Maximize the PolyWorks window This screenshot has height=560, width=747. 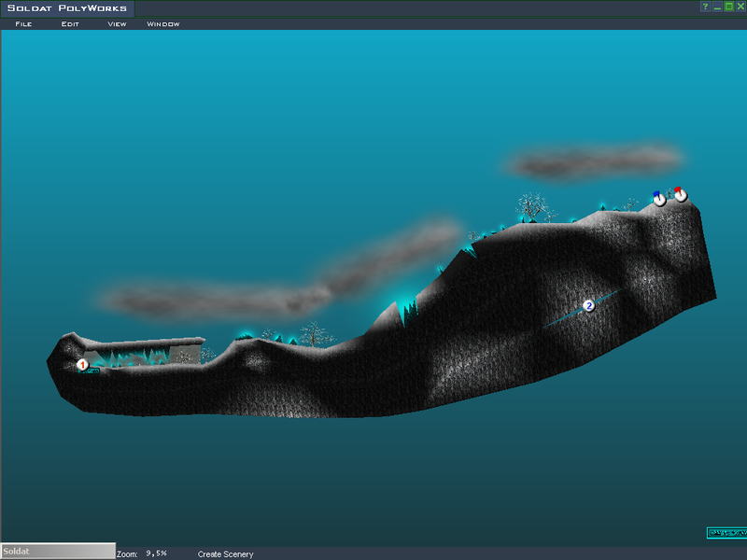pyautogui.click(x=729, y=7)
